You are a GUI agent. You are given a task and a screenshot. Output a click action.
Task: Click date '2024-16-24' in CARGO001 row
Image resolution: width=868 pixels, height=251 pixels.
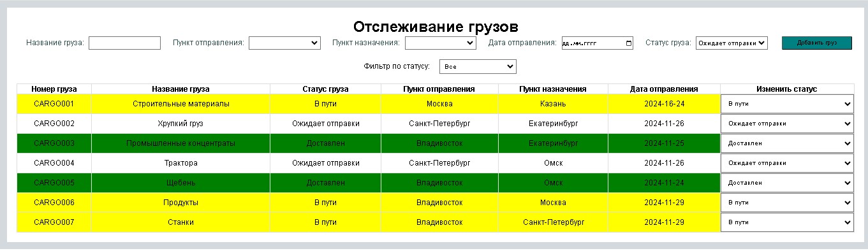[x=664, y=104]
